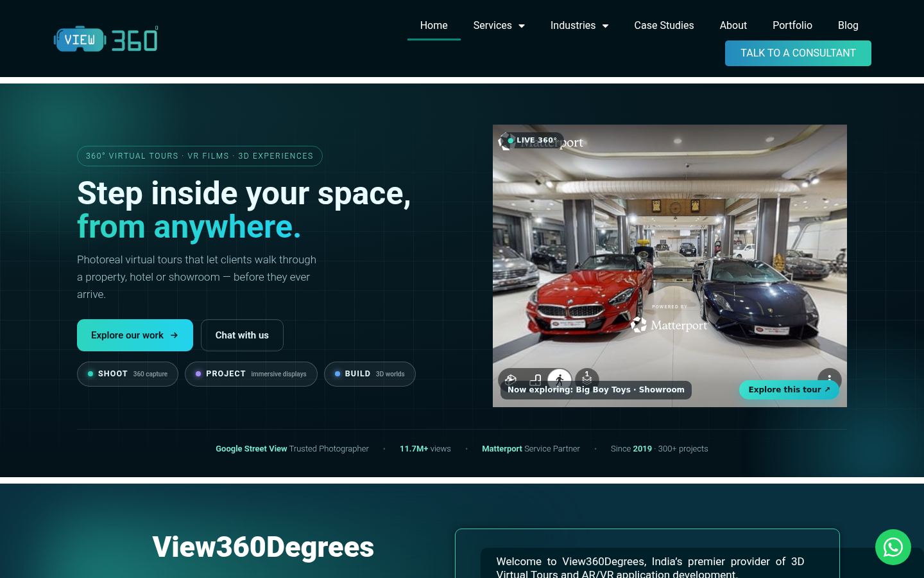Open the Portfolio page
Viewport: 924px width, 578px height.
(792, 26)
